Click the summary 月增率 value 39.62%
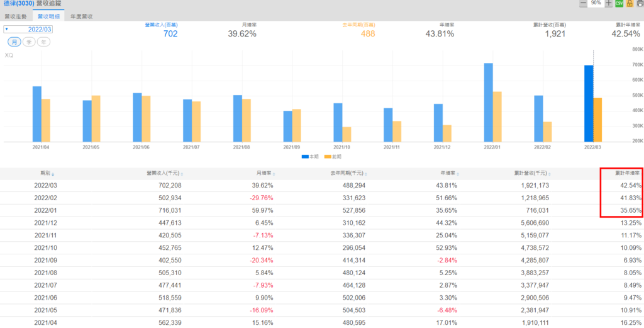Image resolution: width=644 pixels, height=328 pixels. click(x=242, y=34)
